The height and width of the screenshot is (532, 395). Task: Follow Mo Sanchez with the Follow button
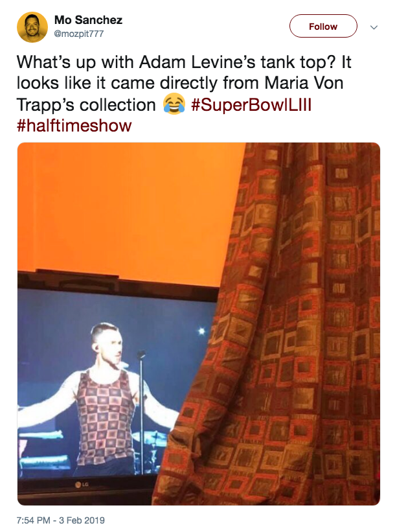point(323,26)
